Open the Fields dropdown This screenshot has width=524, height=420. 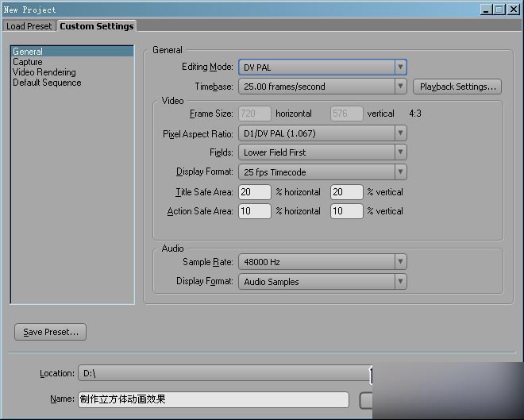322,152
